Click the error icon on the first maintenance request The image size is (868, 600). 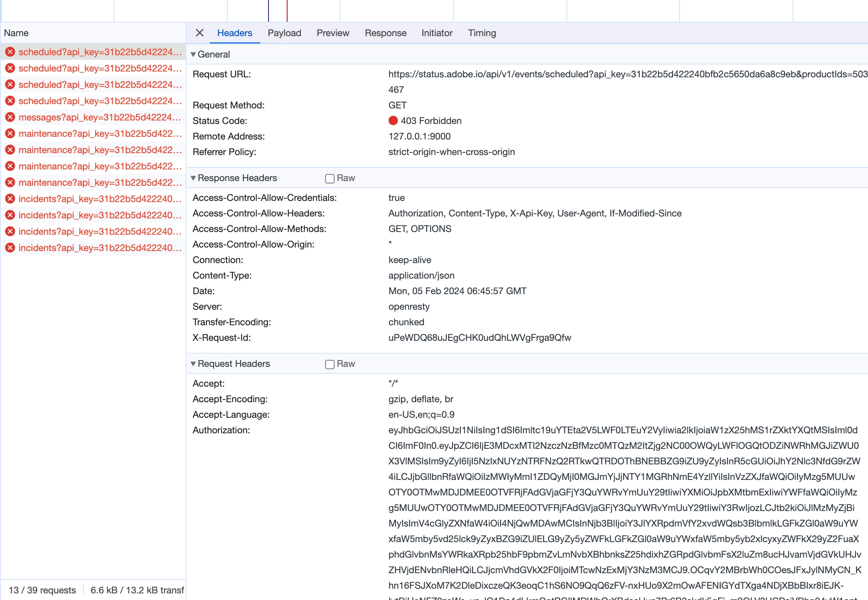10,133
